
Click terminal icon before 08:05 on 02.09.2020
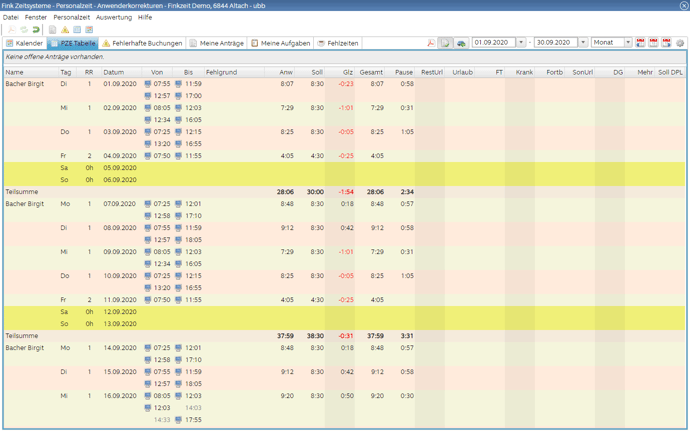click(148, 108)
